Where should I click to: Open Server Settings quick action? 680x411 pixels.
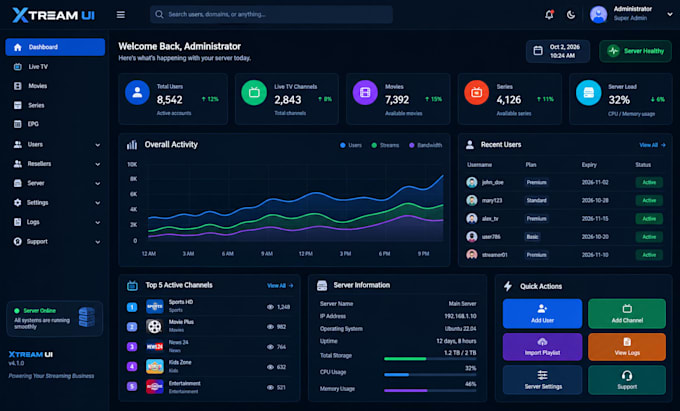click(543, 380)
